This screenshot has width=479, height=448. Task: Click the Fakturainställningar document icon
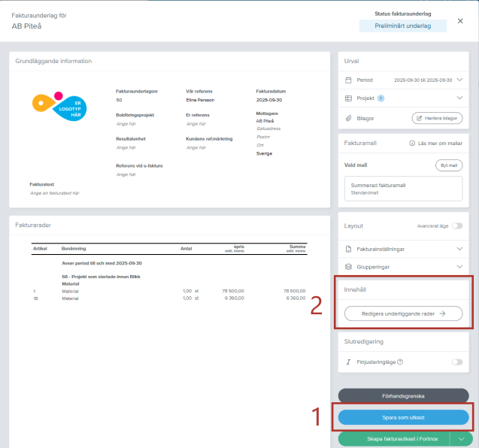pyautogui.click(x=348, y=247)
